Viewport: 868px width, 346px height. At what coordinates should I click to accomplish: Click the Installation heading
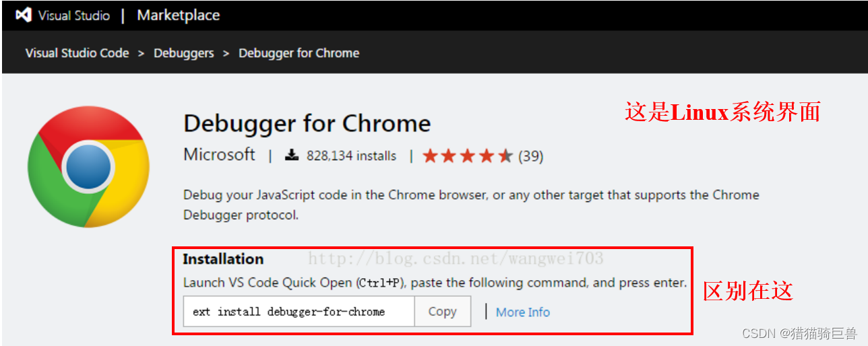pyautogui.click(x=223, y=259)
